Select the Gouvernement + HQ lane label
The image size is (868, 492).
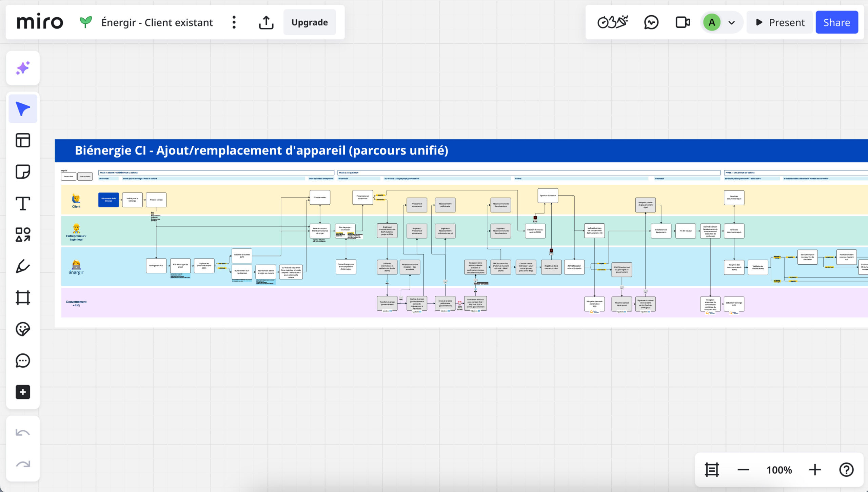(76, 304)
